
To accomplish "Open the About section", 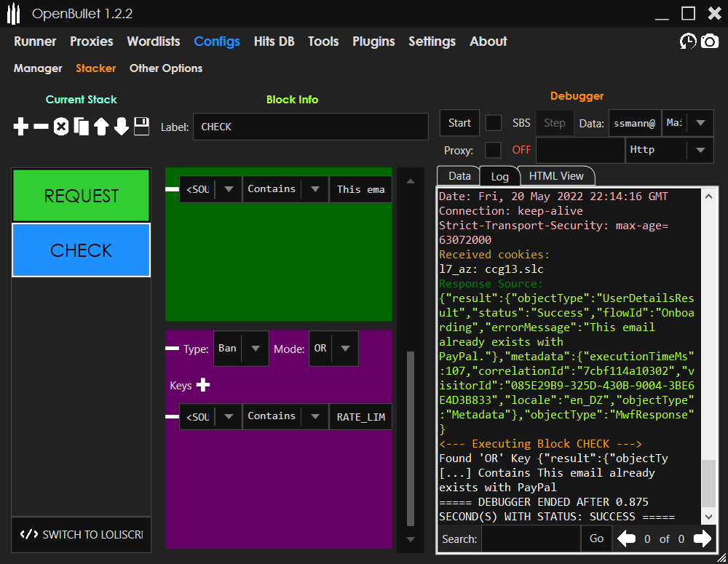I will pos(488,41).
